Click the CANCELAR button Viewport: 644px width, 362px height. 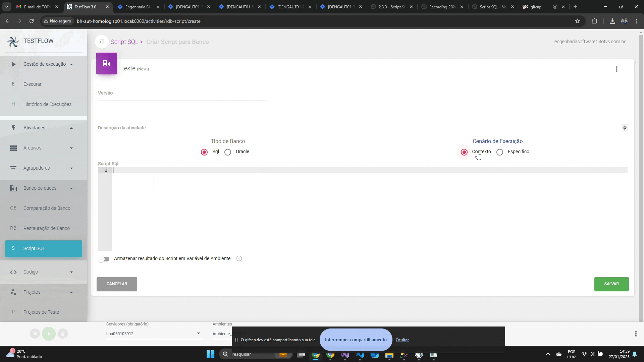pos(117,284)
